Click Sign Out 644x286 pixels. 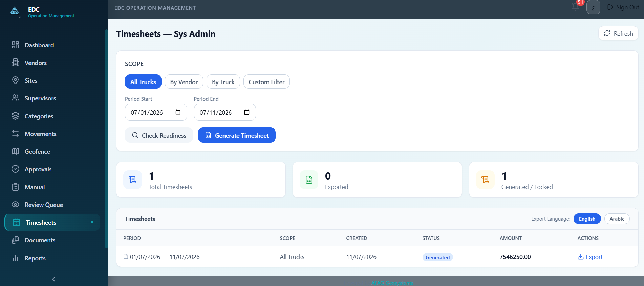[623, 7]
